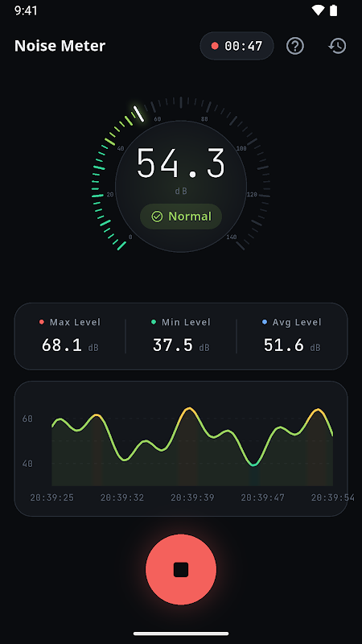Click the battery status bar icon

coord(334,10)
